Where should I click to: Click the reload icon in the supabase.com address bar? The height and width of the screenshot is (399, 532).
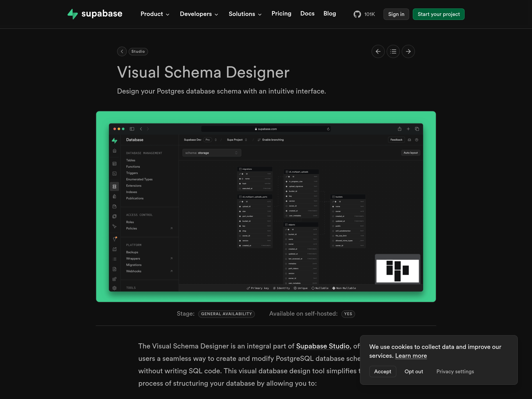pyautogui.click(x=328, y=129)
